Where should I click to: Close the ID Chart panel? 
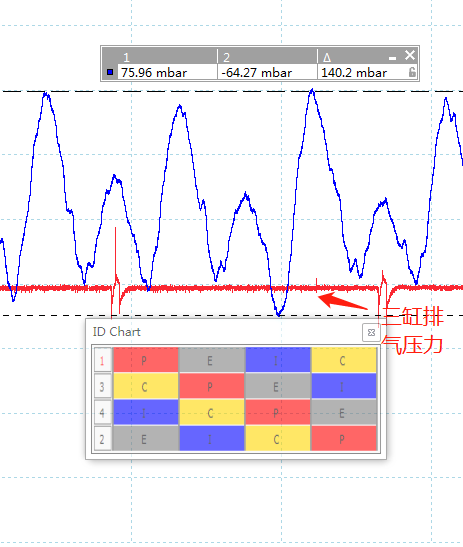click(x=371, y=332)
